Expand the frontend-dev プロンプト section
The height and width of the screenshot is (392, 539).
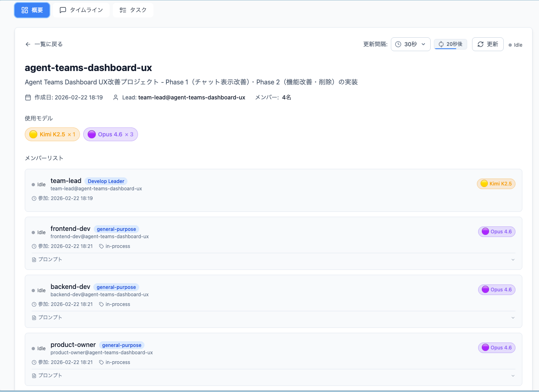pyautogui.click(x=513, y=259)
